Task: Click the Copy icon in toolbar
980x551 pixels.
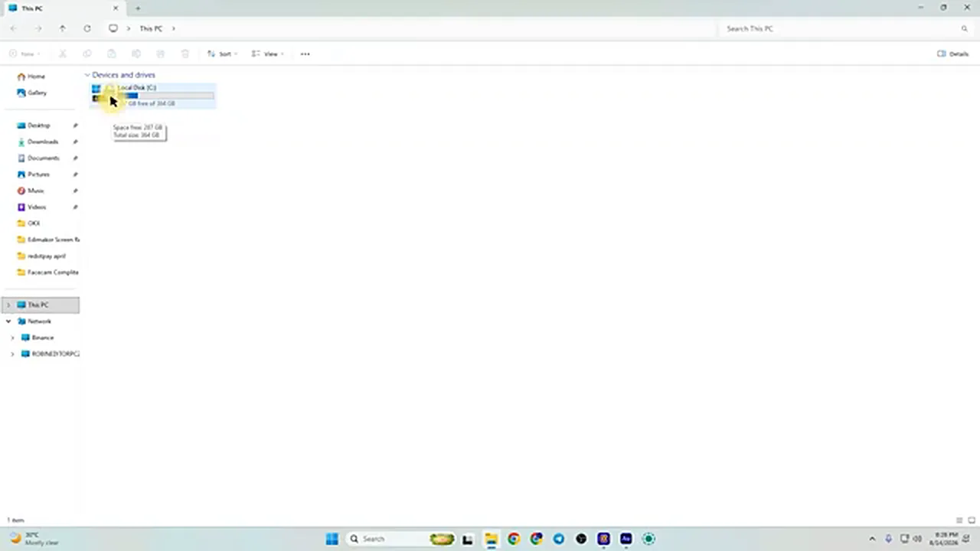Action: coord(87,54)
